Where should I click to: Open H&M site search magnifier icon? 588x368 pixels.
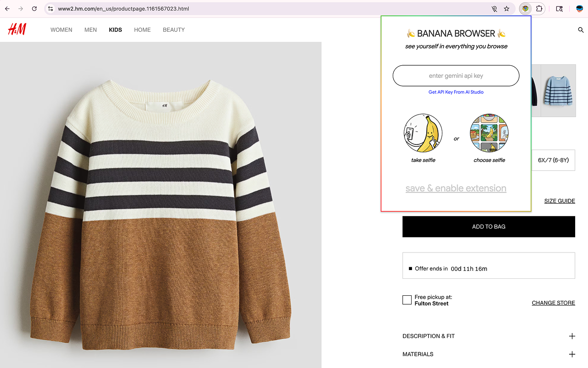[581, 29]
